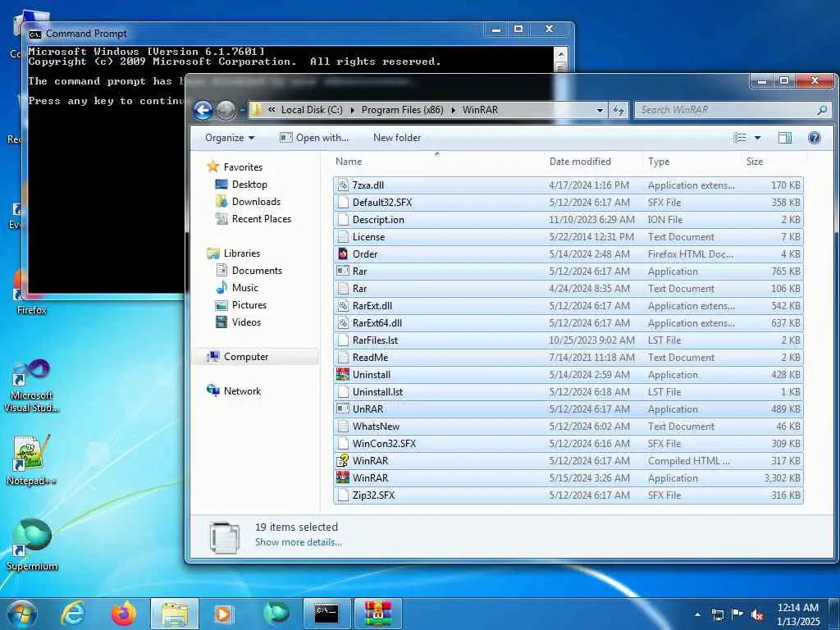This screenshot has width=840, height=630.
Task: Select the UnRAR application icon
Action: [x=343, y=409]
